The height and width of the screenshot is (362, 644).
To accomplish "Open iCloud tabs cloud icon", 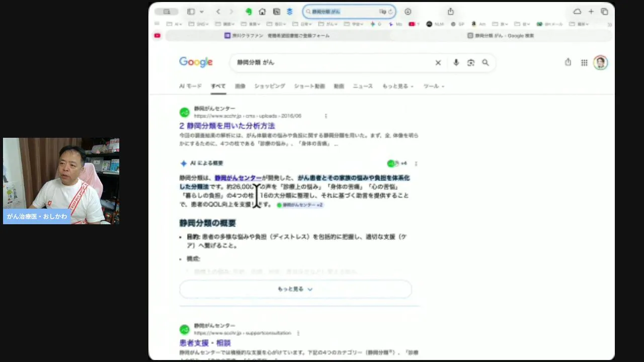I will coord(577,12).
